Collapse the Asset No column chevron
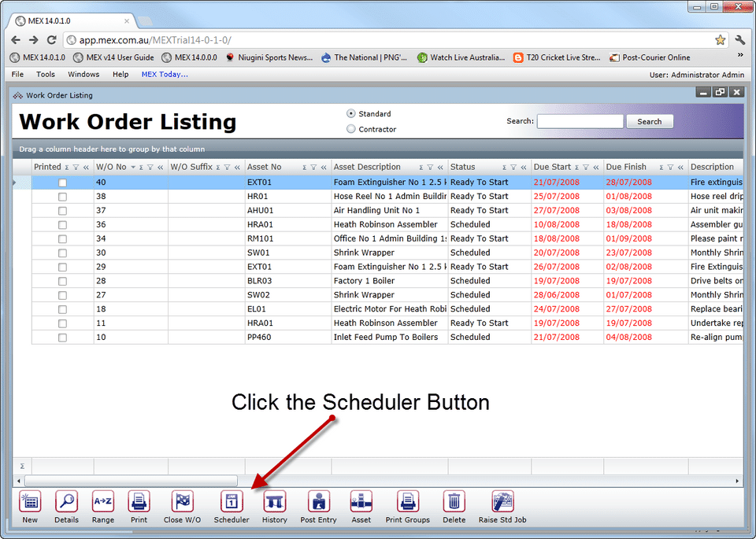 [x=324, y=167]
